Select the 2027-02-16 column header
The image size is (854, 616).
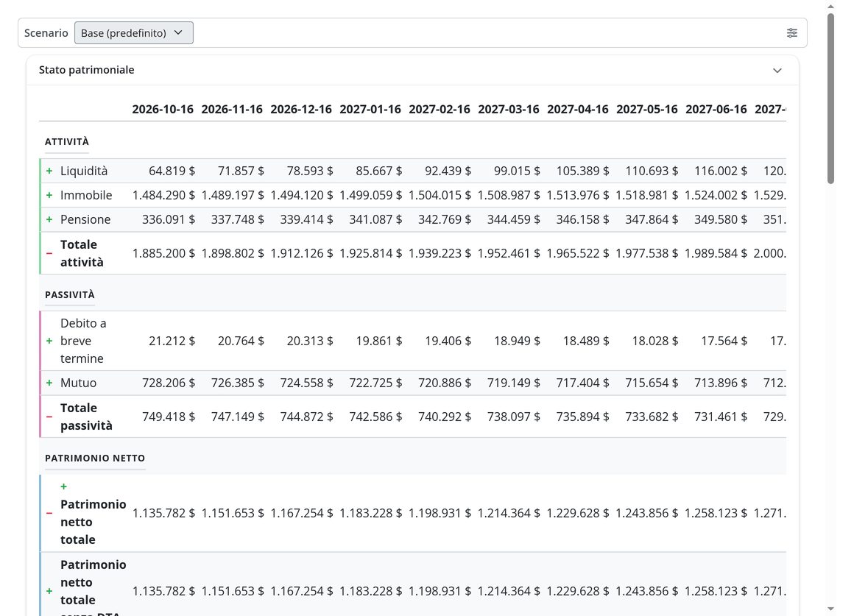440,109
